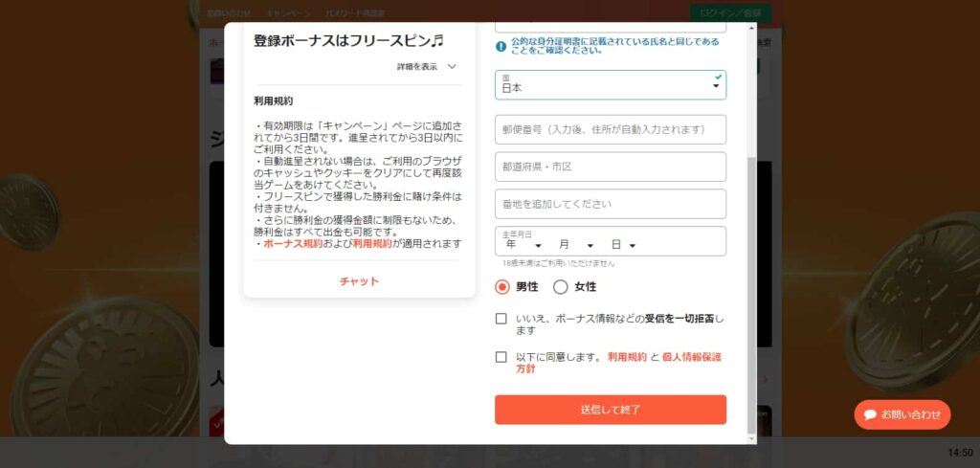Check the 受信を一切拒否します checkbox
Viewport: 980px width, 468px height.
[x=501, y=319]
